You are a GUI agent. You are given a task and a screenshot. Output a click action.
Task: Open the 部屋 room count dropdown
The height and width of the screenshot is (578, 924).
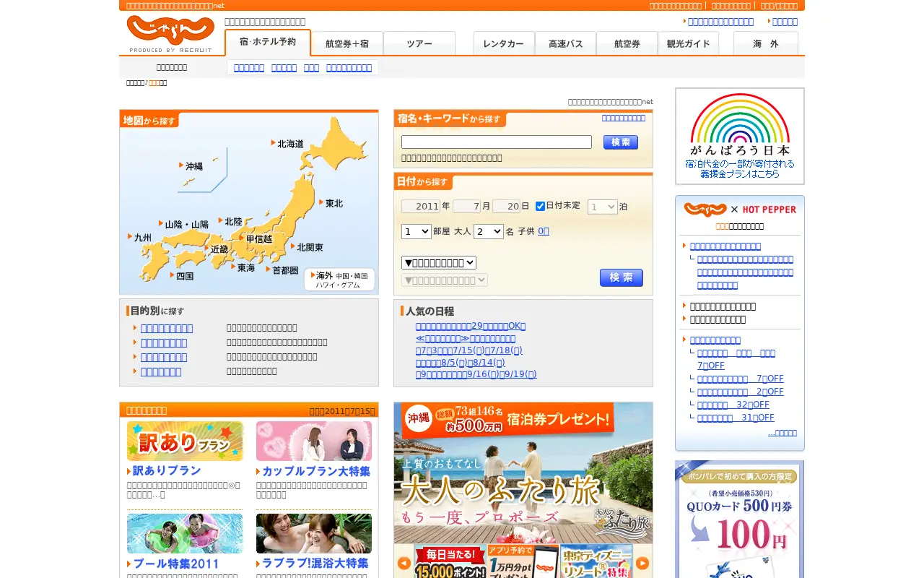point(417,231)
